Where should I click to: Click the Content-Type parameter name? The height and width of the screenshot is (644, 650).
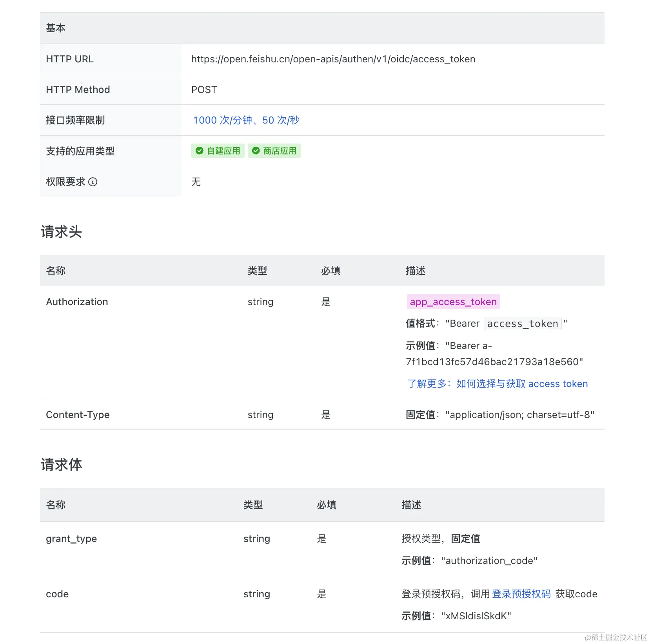[78, 415]
